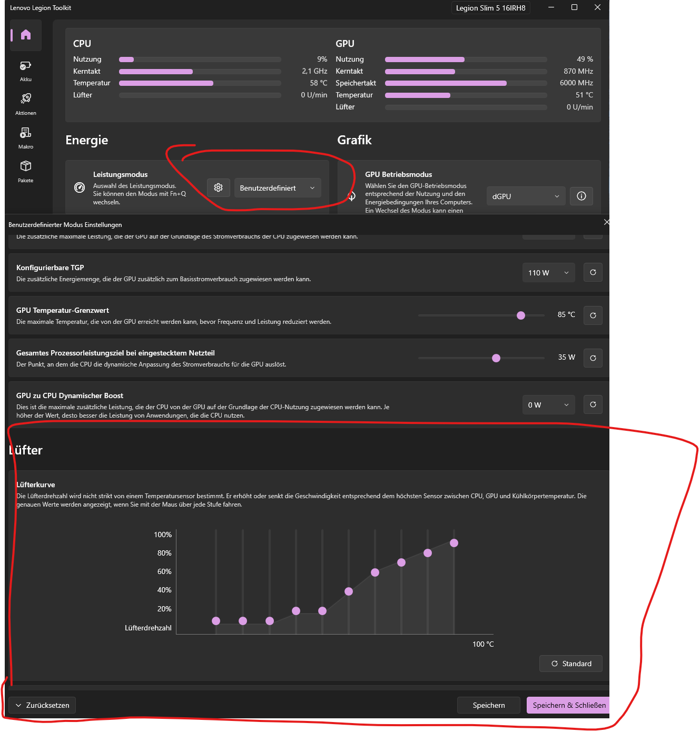Reset GPU zu CPU Dynamischer Boost
The height and width of the screenshot is (732, 700).
click(593, 404)
